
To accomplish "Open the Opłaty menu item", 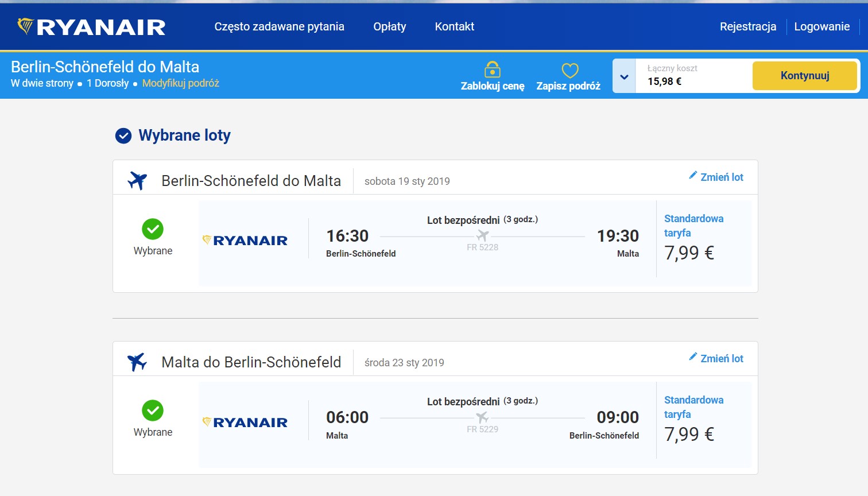I will coord(390,26).
